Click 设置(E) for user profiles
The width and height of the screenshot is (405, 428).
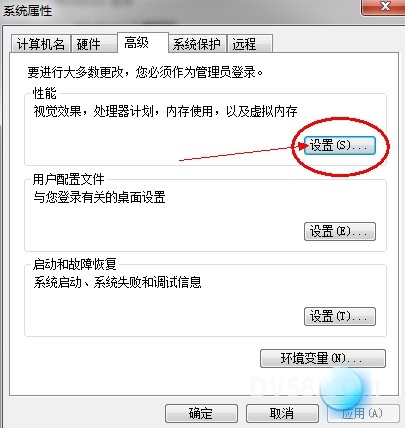tap(340, 231)
